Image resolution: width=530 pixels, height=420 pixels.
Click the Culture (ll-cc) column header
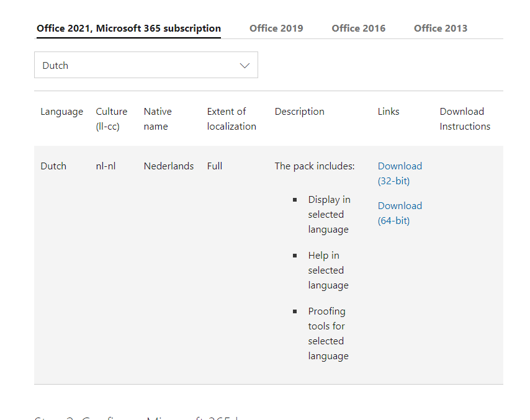pos(112,118)
